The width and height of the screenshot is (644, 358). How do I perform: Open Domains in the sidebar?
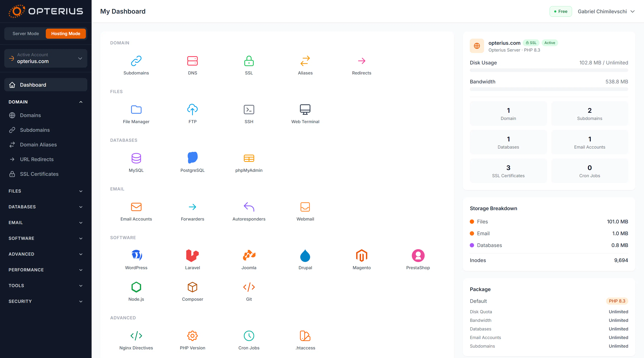coord(46,115)
